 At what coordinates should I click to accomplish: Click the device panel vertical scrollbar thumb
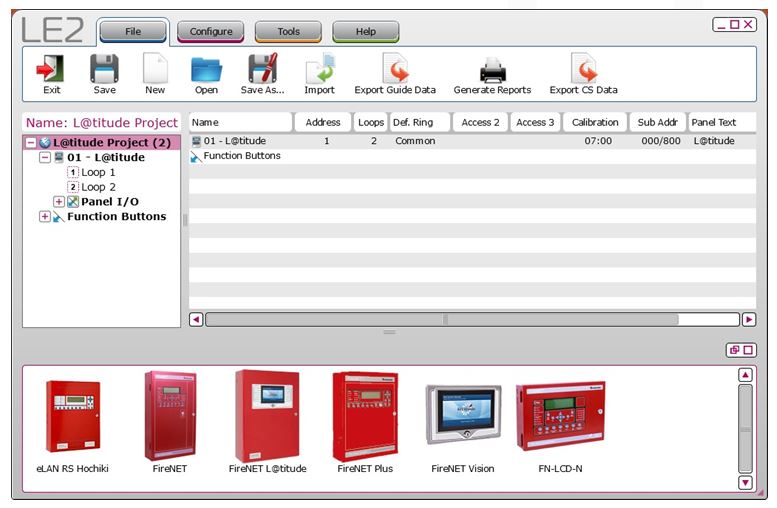745,429
